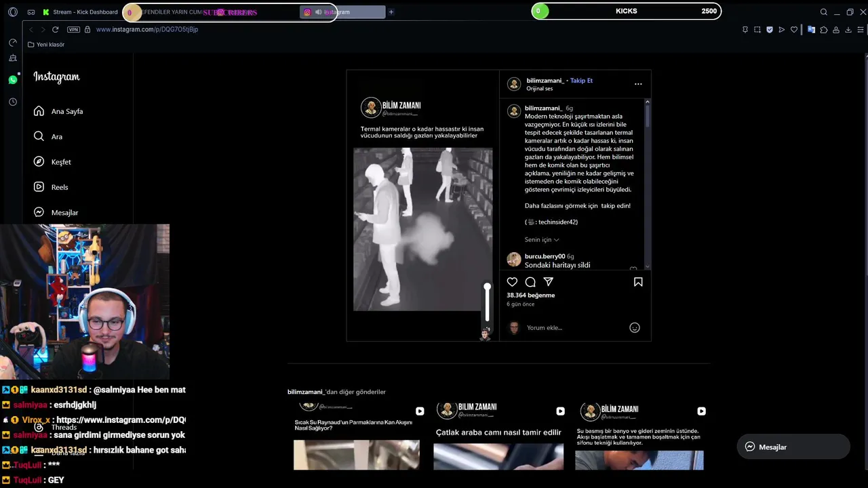Click the sound icon on Instagram tab
This screenshot has height=488, width=868.
coord(318,12)
